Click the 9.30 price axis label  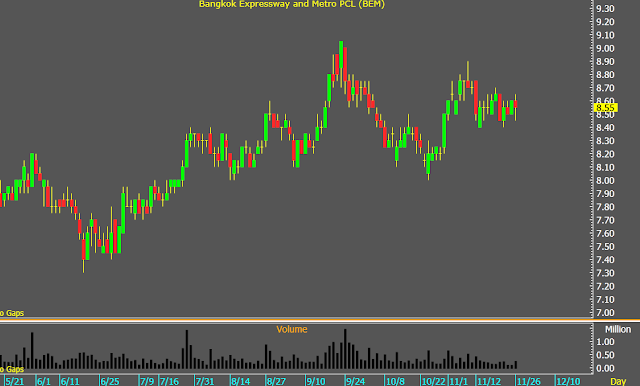pos(605,9)
